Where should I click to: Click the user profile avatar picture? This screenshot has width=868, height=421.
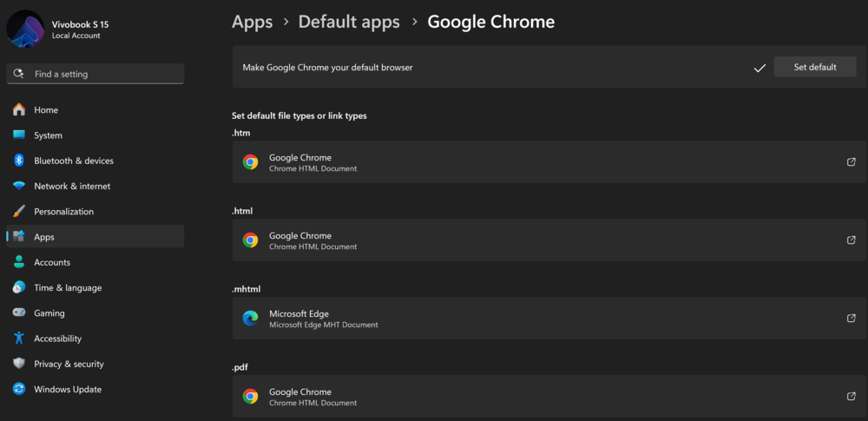pyautogui.click(x=25, y=29)
